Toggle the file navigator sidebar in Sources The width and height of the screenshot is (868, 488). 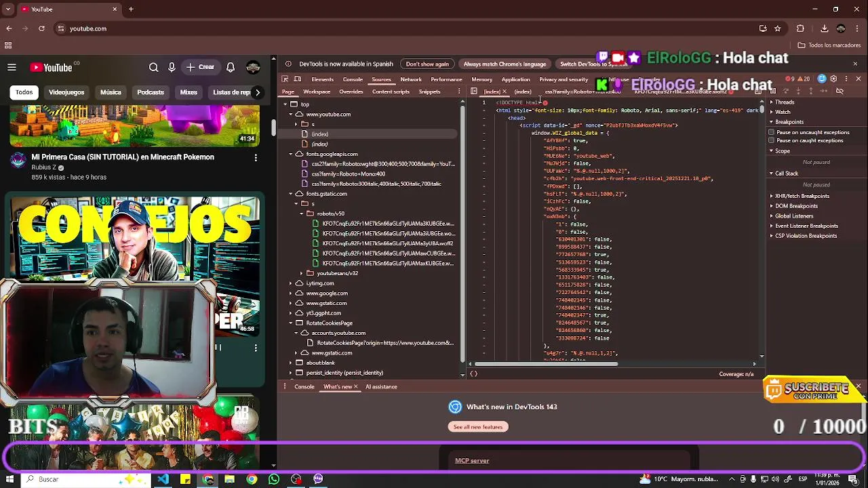tap(473, 91)
